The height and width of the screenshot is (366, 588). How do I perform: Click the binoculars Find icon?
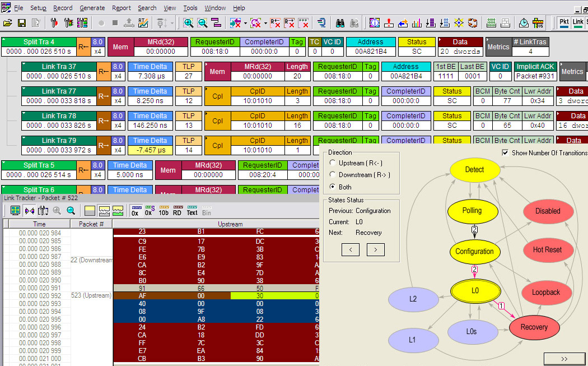340,23
